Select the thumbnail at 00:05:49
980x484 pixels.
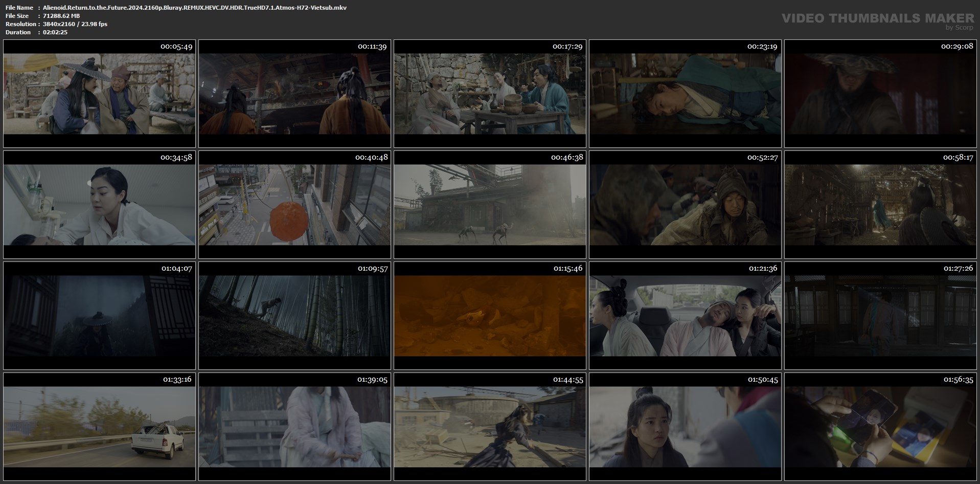(x=99, y=94)
